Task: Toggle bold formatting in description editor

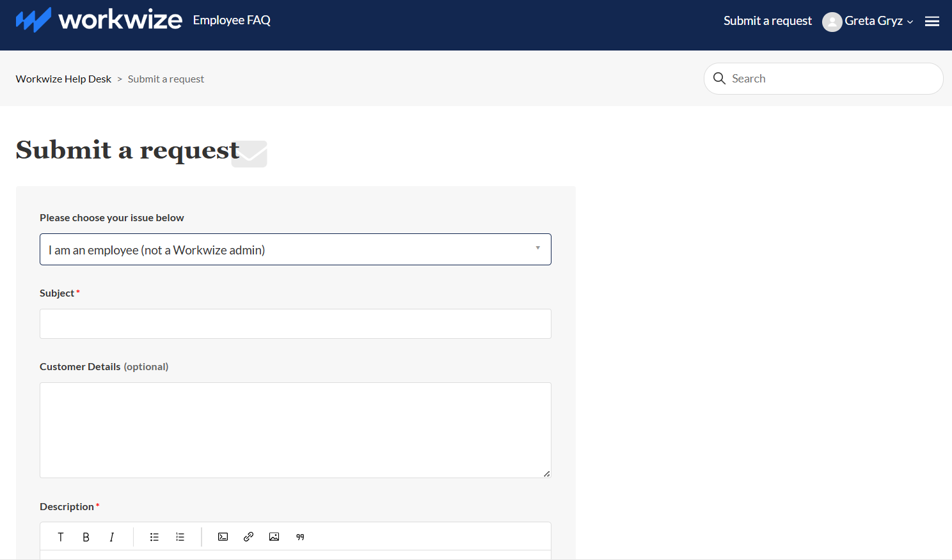Action: point(86,537)
